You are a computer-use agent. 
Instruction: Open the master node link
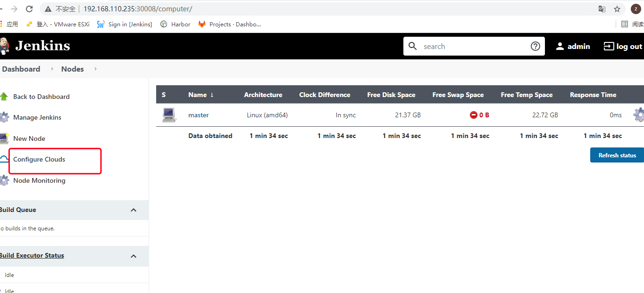click(x=199, y=115)
